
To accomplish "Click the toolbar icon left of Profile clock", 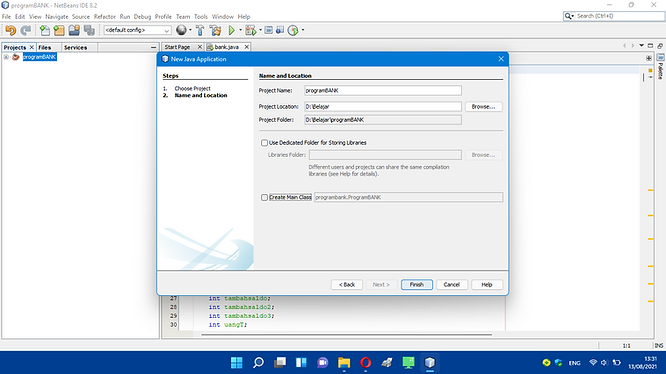I will pyautogui.click(x=280, y=30).
